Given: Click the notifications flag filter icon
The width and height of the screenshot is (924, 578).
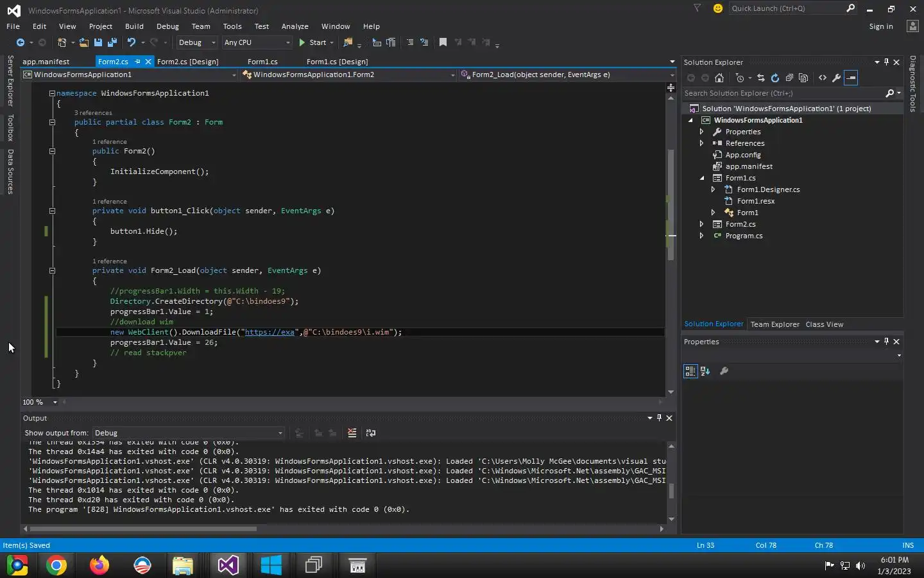Looking at the screenshot, I should click(697, 8).
